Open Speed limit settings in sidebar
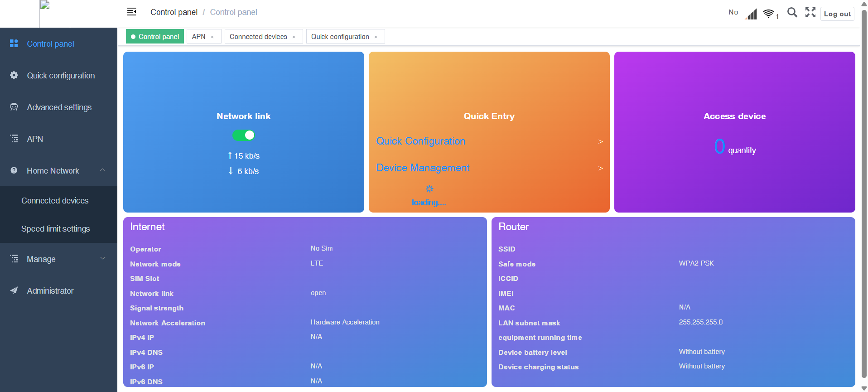Image resolution: width=868 pixels, height=392 pixels. tap(55, 229)
